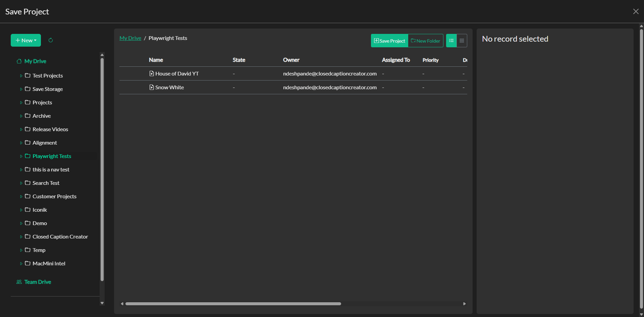Close the Save Project dialog

pyautogui.click(x=636, y=11)
